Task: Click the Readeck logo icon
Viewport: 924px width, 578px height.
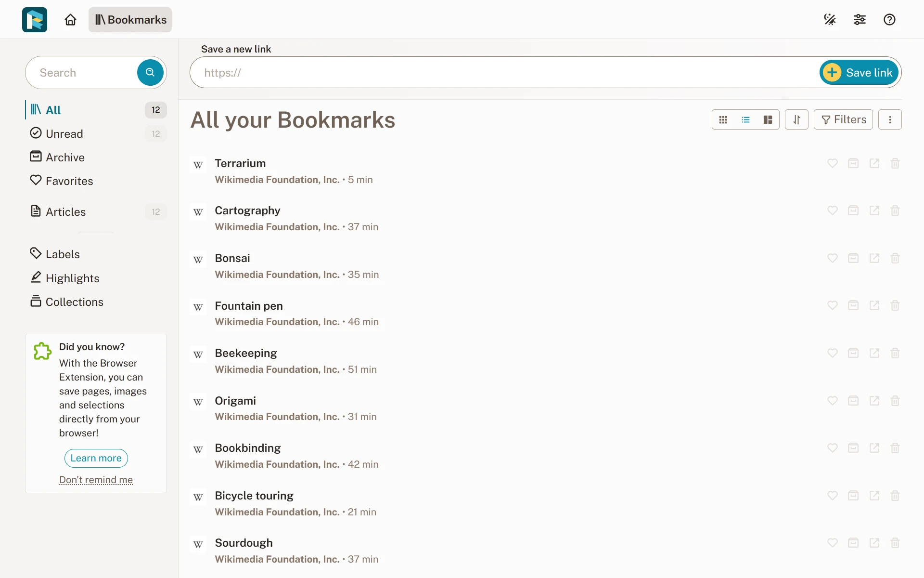Action: click(x=35, y=20)
